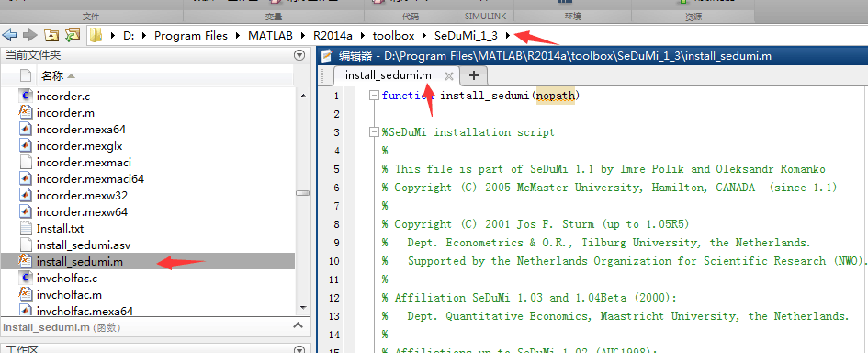Screen dimensions: 868x353
Task: Click line number 5 in editor gutter
Action: click(336, 169)
